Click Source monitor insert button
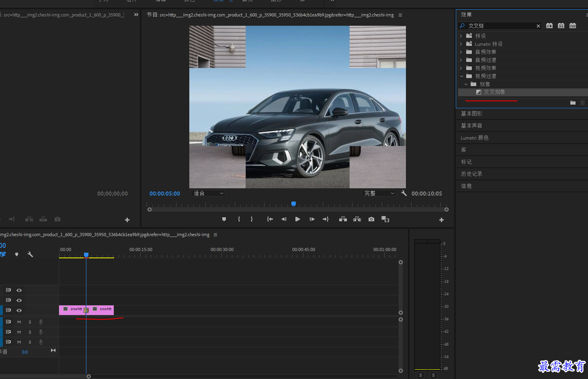The height and width of the screenshot is (379, 588). click(29, 219)
